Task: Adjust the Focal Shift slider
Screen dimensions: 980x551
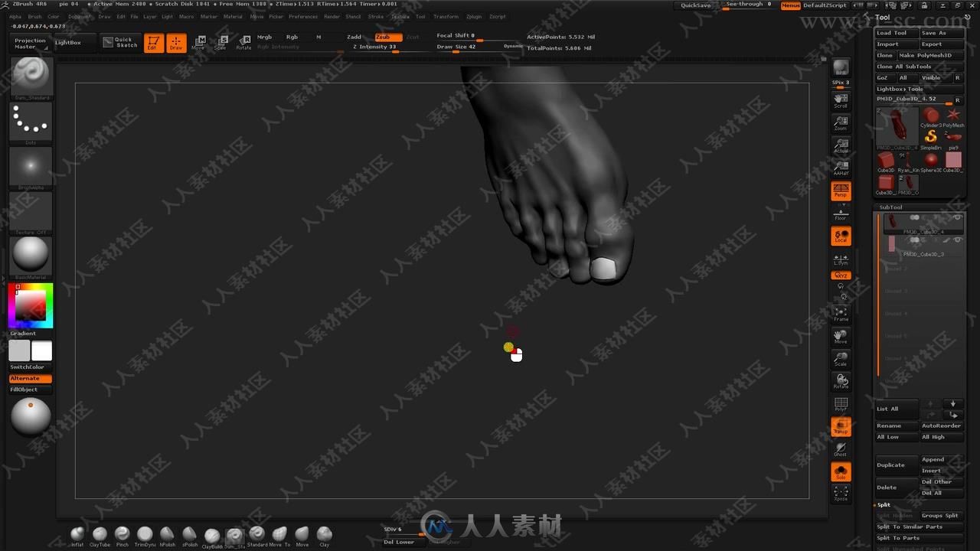Action: pos(469,36)
